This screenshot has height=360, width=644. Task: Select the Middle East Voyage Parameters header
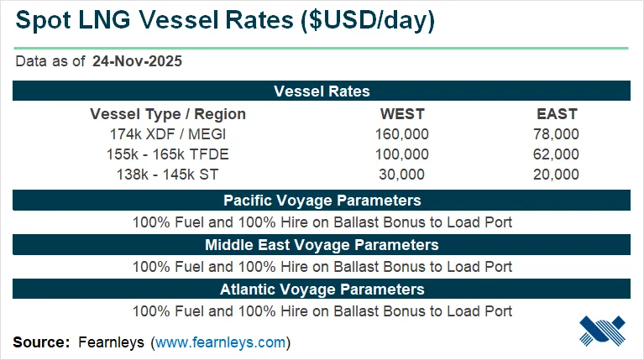coord(322,245)
